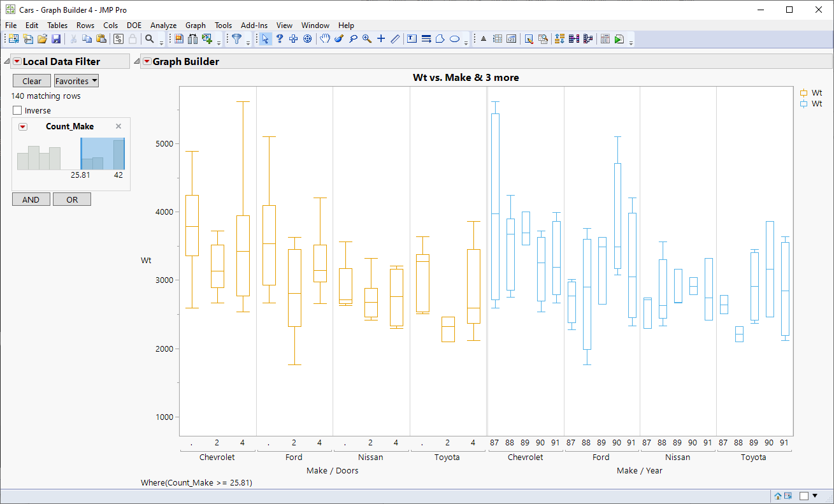Toggle the blue Wt legend item
Image resolution: width=834 pixels, height=504 pixels.
coord(816,103)
